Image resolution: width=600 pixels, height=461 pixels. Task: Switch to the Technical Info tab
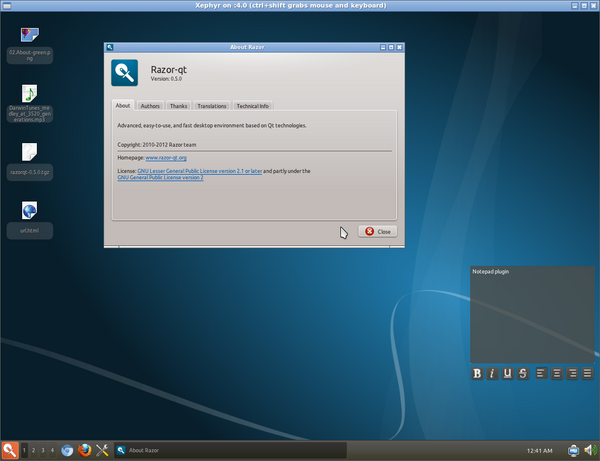pyautogui.click(x=252, y=105)
